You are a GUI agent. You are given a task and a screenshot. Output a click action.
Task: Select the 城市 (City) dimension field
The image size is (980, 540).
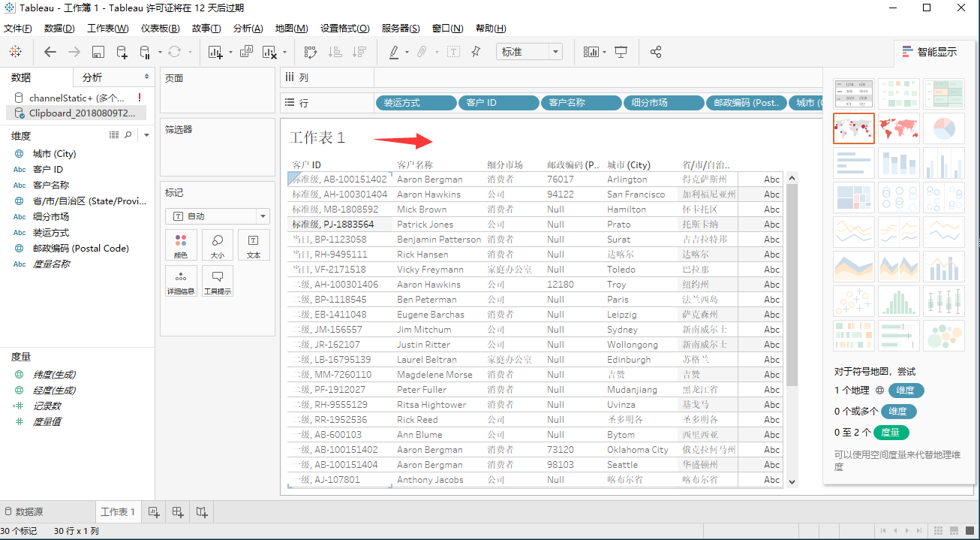coord(54,153)
